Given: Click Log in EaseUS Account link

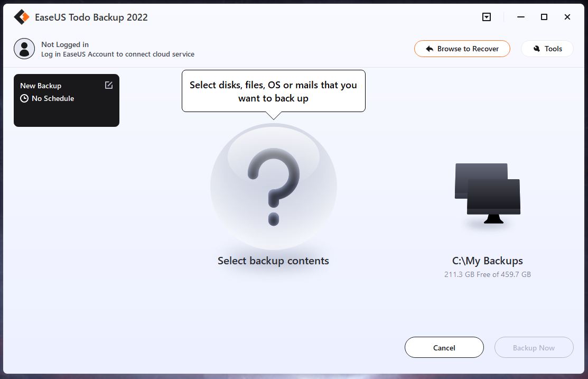Looking at the screenshot, I should (x=118, y=54).
